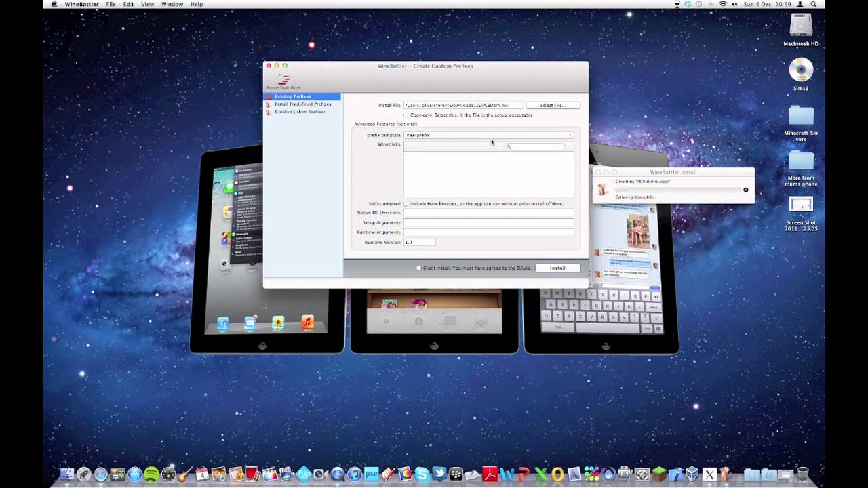The width and height of the screenshot is (868, 488).
Task: Click the select File... button
Action: [x=553, y=105]
